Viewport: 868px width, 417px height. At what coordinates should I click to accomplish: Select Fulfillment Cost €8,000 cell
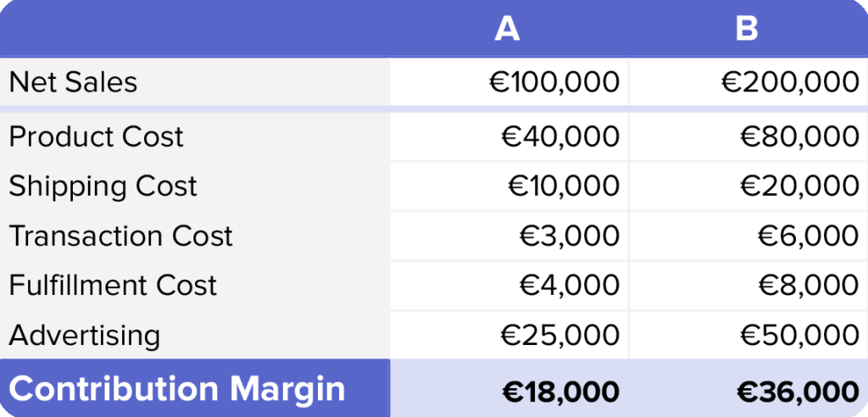(806, 286)
